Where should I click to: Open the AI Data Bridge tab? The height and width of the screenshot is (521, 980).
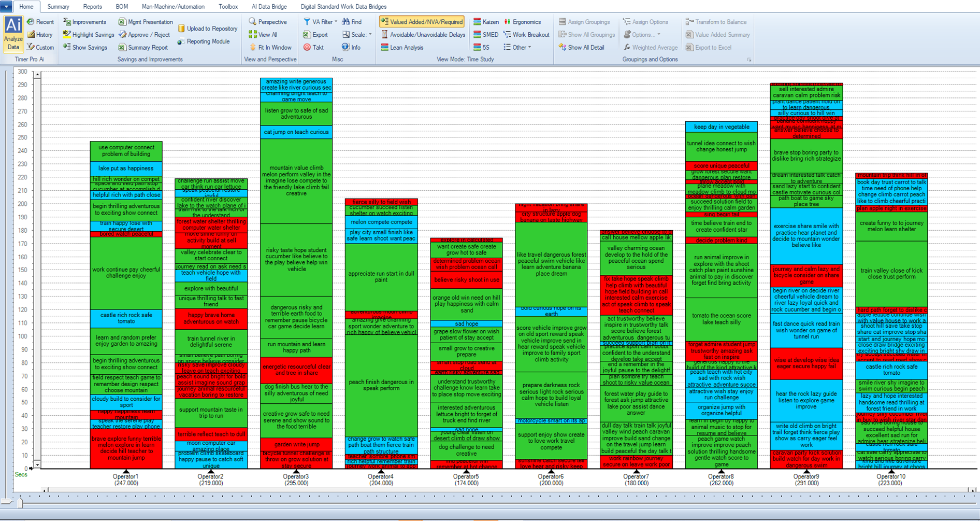click(x=269, y=7)
